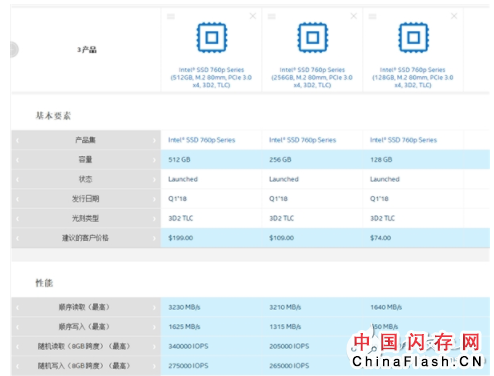Screen dimensions: 494x376
Task: Select the 275000 IOPS random write value
Action: (x=188, y=366)
